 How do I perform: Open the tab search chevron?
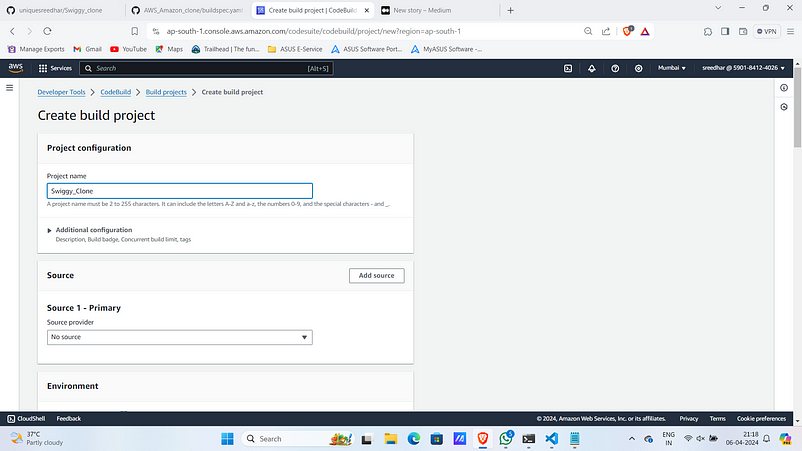[x=718, y=8]
